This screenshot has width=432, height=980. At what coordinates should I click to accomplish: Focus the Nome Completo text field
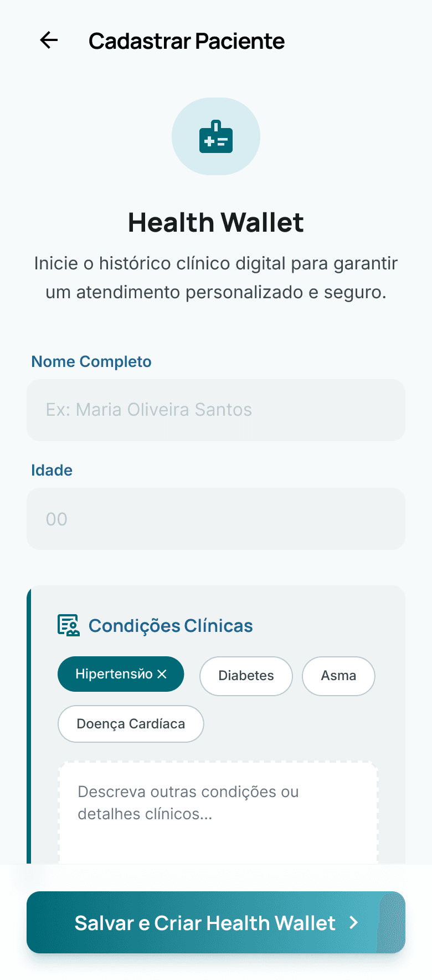tap(216, 410)
